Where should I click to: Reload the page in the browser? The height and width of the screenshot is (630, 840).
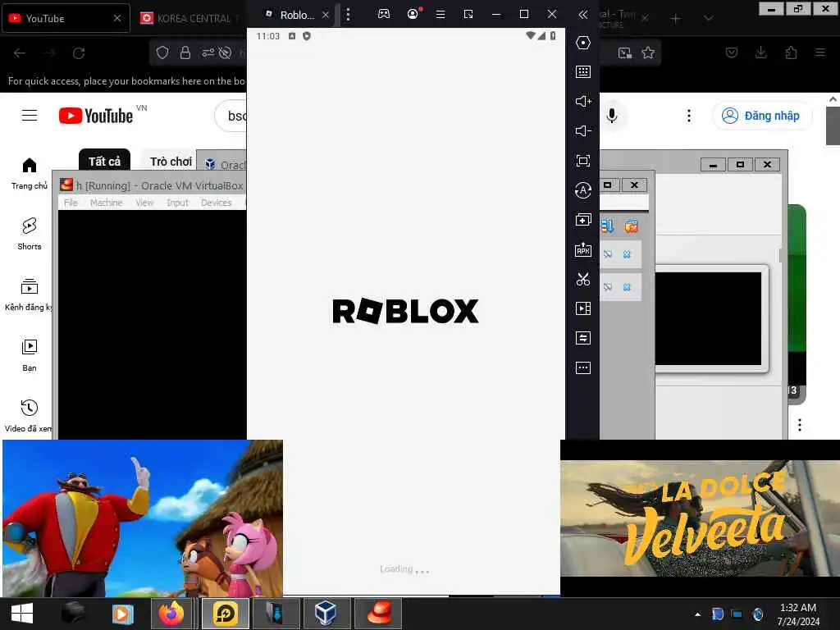coord(79,53)
